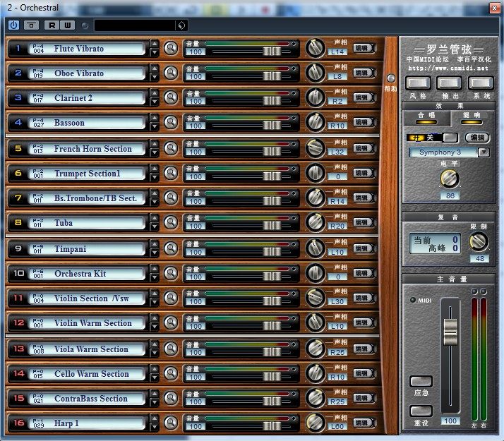Viewport: 504px width, 441px height.
Task: Select the Violin Warm Section patch name
Action: [x=92, y=323]
